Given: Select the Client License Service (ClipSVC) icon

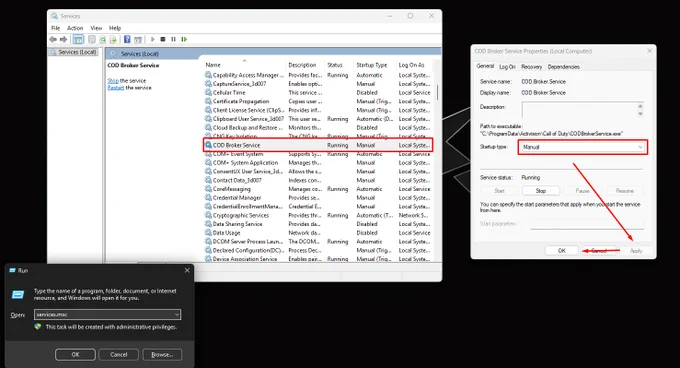Looking at the screenshot, I should 208,110.
